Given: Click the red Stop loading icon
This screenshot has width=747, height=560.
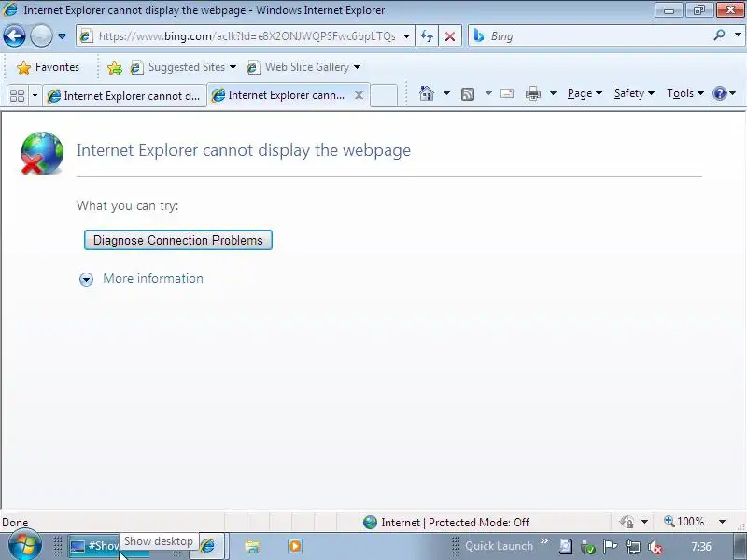Looking at the screenshot, I should click(450, 36).
